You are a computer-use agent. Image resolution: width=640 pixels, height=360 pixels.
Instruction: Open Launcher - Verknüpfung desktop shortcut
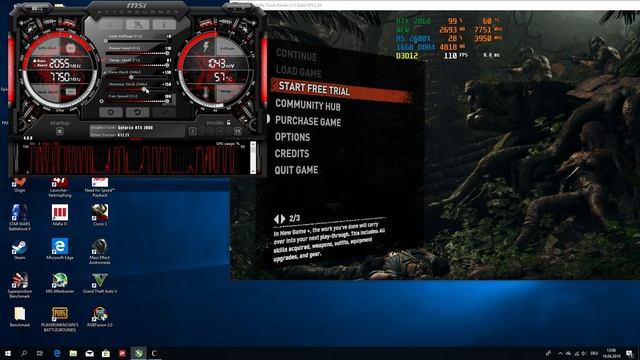(60, 187)
